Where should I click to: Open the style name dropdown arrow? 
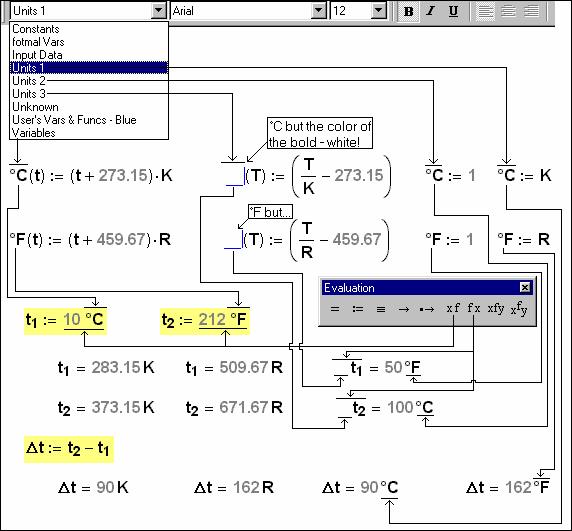tap(159, 11)
